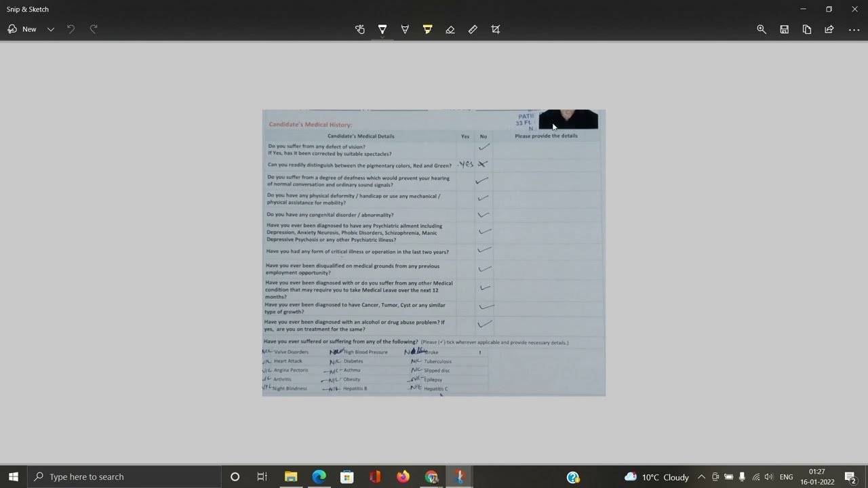The height and width of the screenshot is (488, 868).
Task: Click the Windows Start button
Action: click(x=14, y=476)
